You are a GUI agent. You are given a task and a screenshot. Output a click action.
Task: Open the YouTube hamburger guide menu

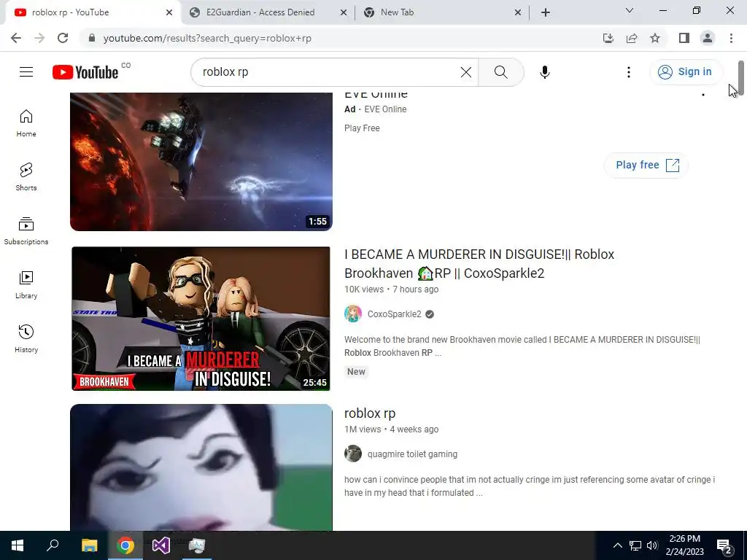pyautogui.click(x=26, y=72)
